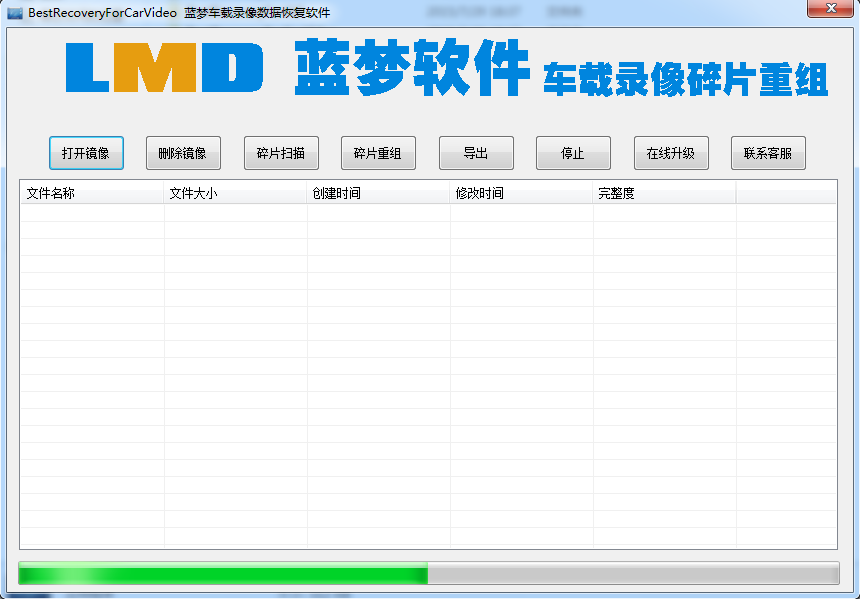The height and width of the screenshot is (599, 860).
Task: Sort by 文件名称 column header
Action: (92, 193)
